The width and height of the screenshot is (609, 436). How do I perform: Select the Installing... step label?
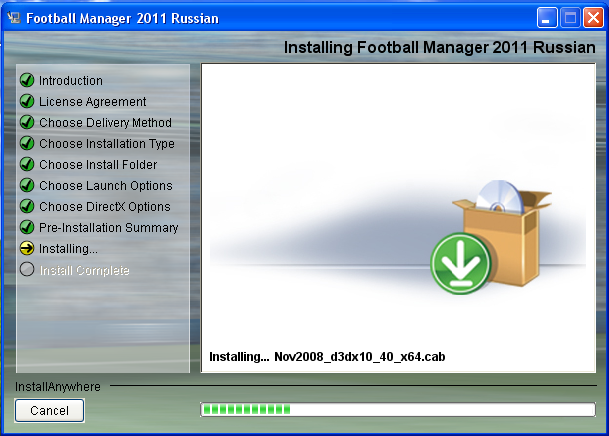point(68,248)
